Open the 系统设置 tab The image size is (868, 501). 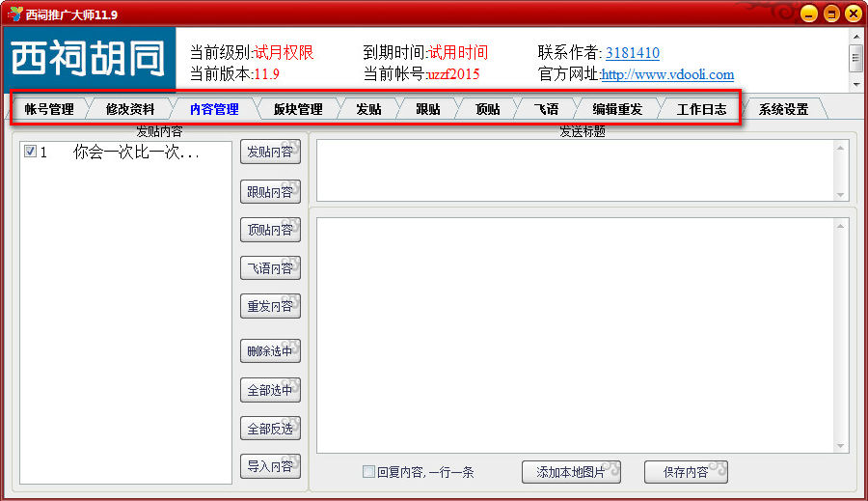783,109
